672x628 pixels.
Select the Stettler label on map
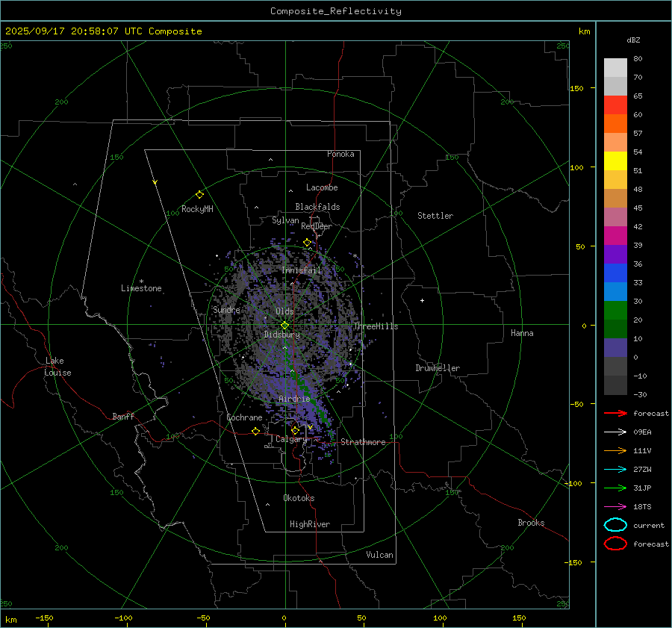[x=435, y=216]
